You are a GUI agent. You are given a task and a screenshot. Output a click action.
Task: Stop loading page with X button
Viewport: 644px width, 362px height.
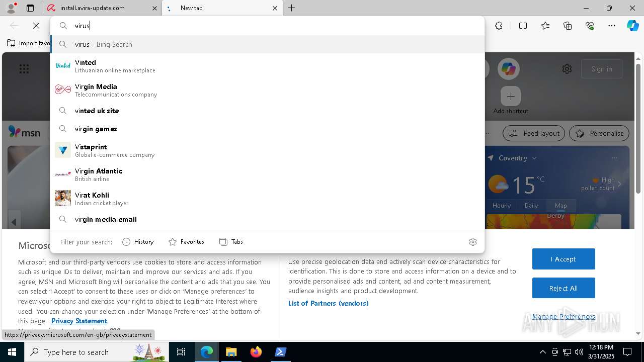[x=36, y=26]
